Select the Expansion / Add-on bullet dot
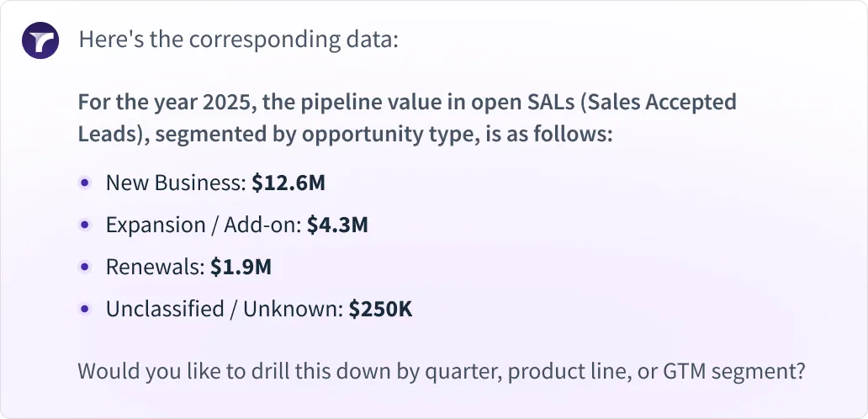This screenshot has height=419, width=868. 85,225
